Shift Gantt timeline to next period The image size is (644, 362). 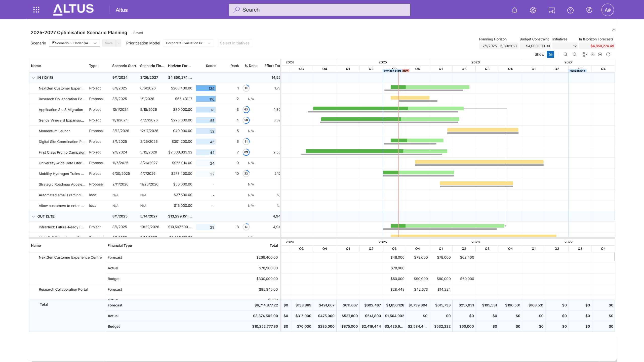(x=600, y=55)
